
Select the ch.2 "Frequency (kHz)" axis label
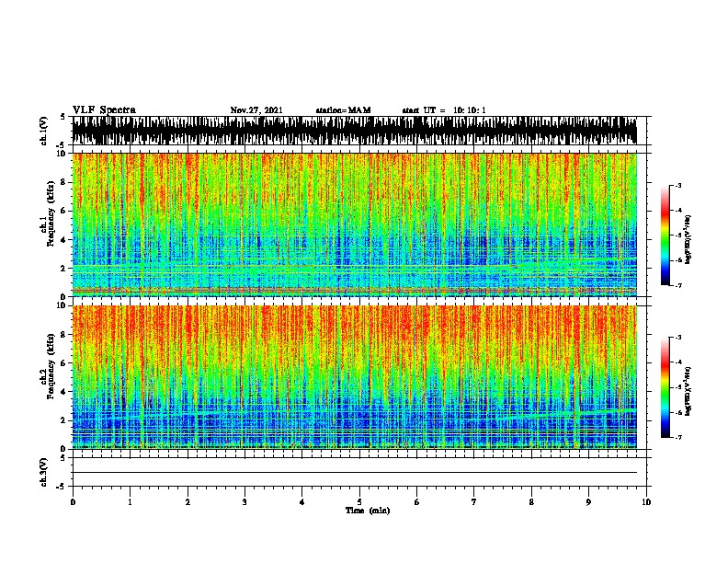tap(51, 366)
